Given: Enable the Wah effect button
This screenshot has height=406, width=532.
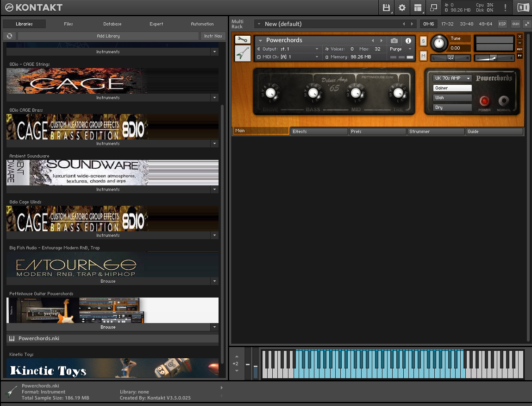Looking at the screenshot, I should [x=452, y=97].
